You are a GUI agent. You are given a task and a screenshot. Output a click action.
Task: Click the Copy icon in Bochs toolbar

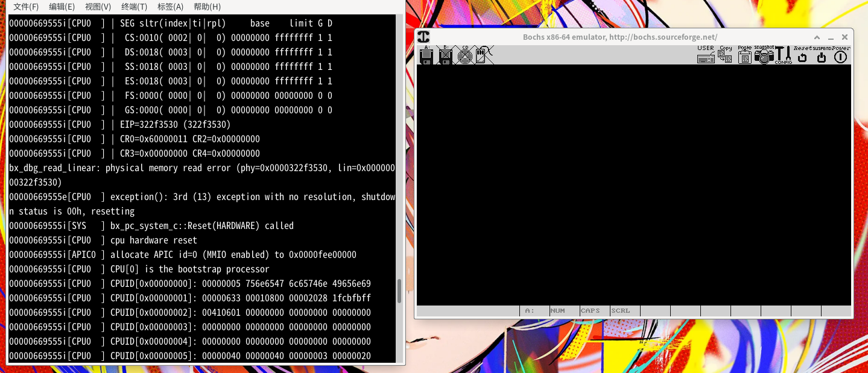click(725, 55)
